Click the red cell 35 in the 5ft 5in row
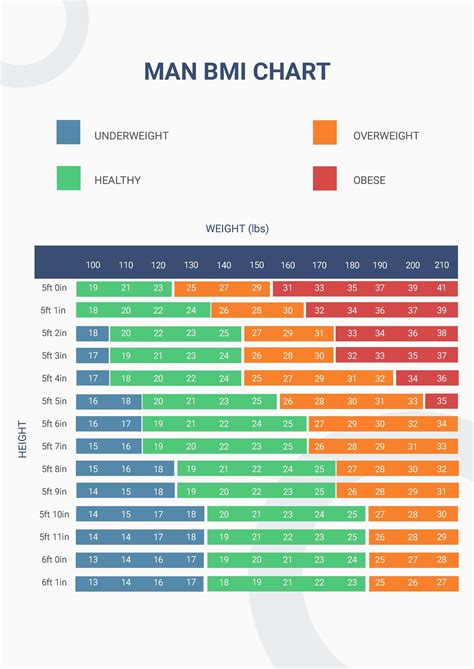Viewport: 474px width, 669px height. [442, 401]
